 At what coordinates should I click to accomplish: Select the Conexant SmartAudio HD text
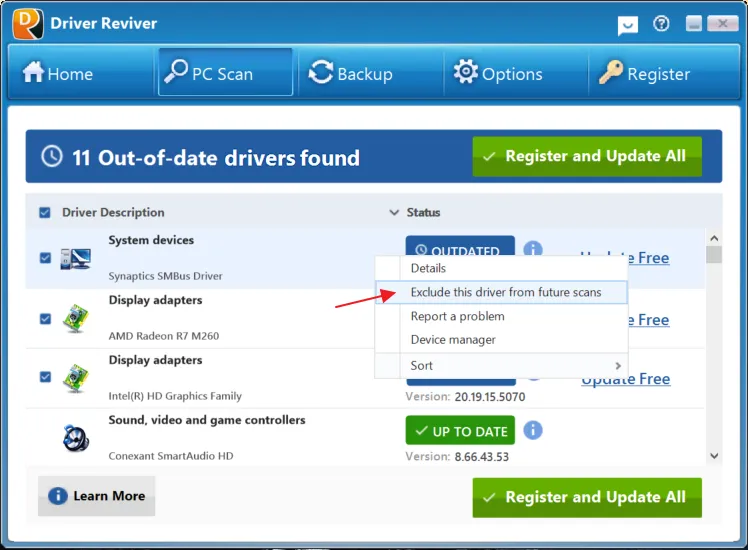[x=171, y=456]
